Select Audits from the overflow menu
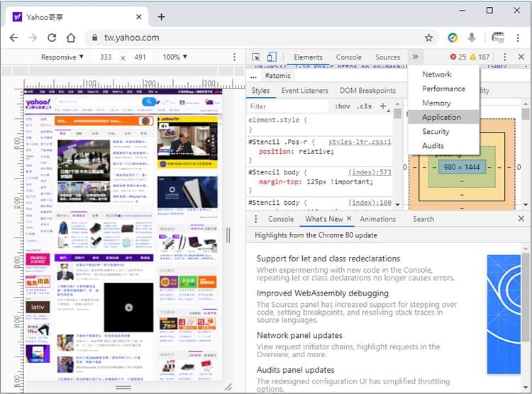This screenshot has height=394, width=532. [x=444, y=145]
